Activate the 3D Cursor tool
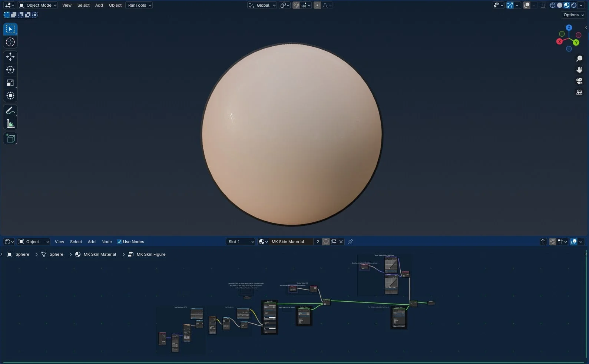 (x=10, y=42)
